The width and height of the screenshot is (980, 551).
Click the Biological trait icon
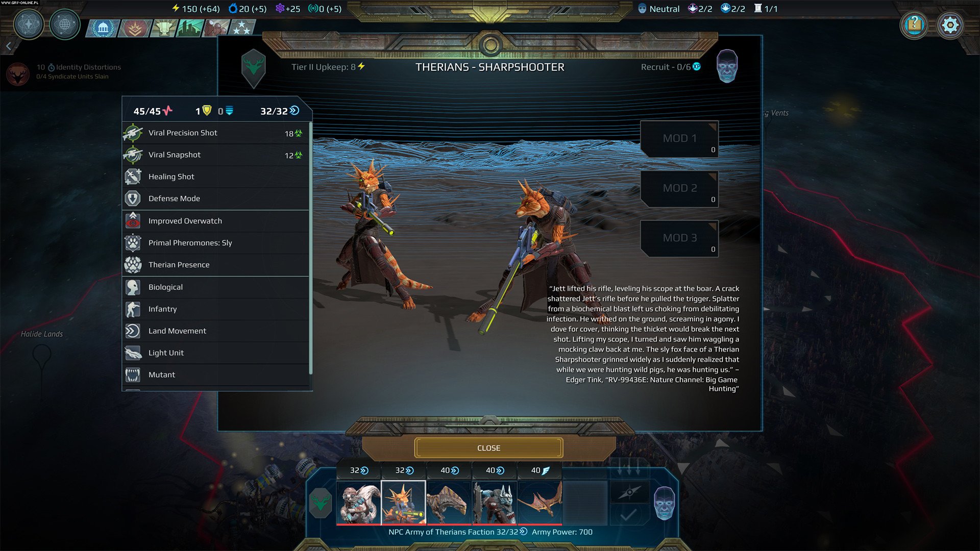tap(134, 287)
